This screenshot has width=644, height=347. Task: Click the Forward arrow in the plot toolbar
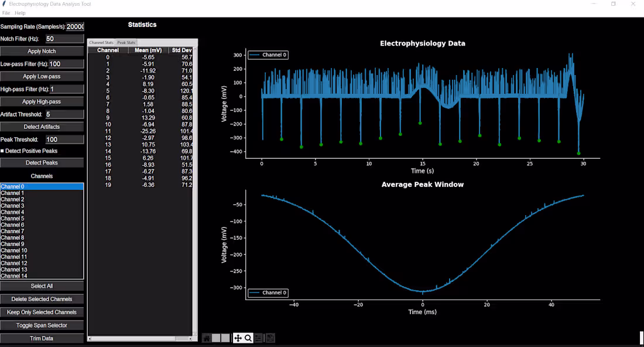pyautogui.click(x=225, y=338)
